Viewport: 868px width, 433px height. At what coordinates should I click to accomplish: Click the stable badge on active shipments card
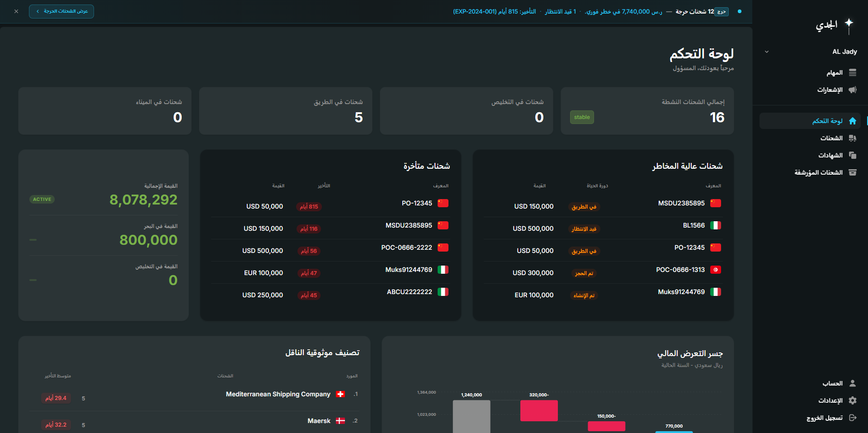tap(582, 117)
